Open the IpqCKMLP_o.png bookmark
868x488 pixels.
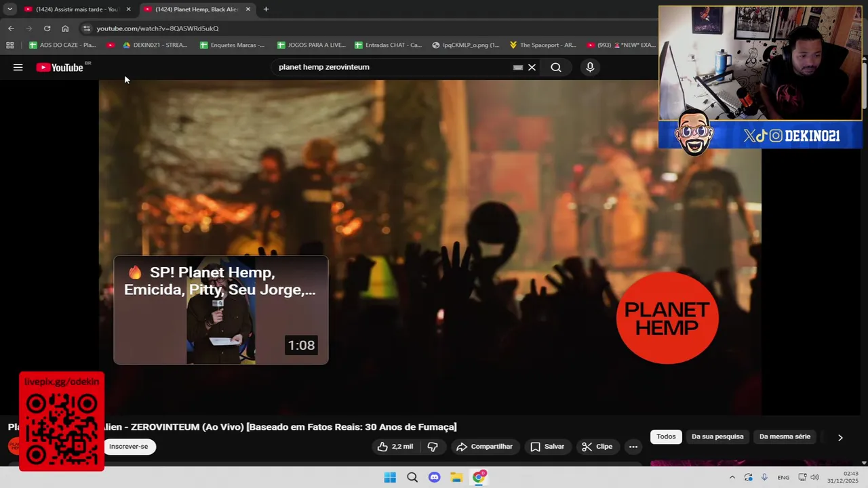tap(466, 45)
